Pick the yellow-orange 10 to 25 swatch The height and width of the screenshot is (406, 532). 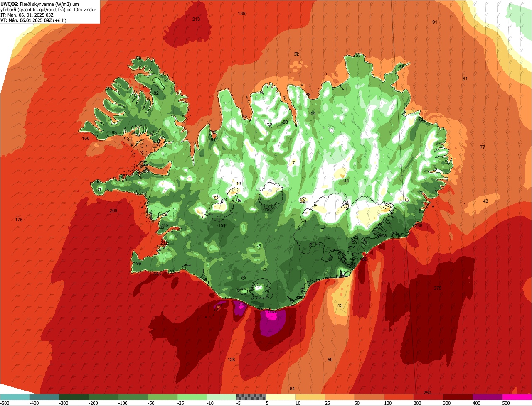310,397
